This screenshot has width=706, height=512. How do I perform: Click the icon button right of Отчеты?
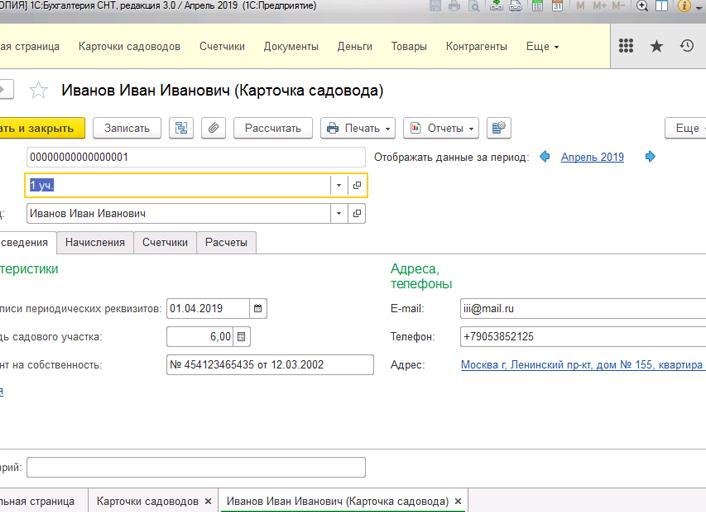coord(499,128)
